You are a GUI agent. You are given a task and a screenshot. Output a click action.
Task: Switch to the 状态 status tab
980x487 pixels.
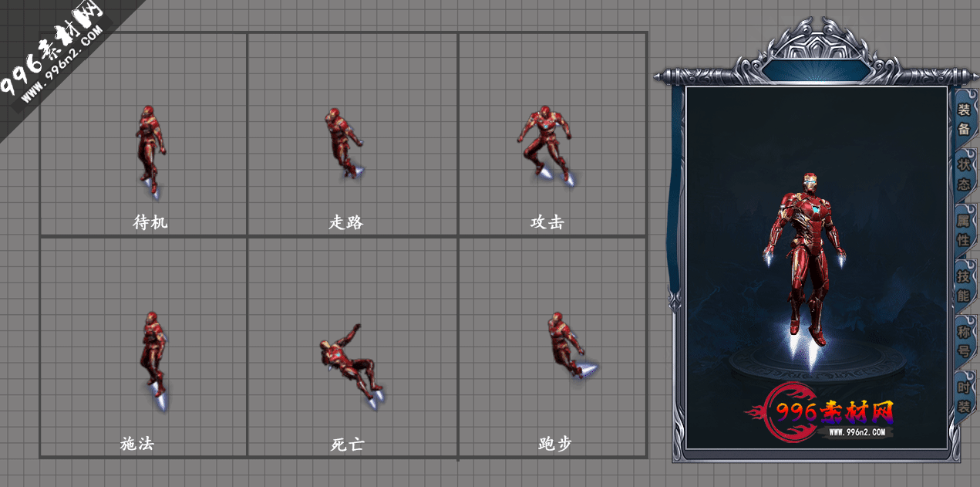click(x=964, y=174)
